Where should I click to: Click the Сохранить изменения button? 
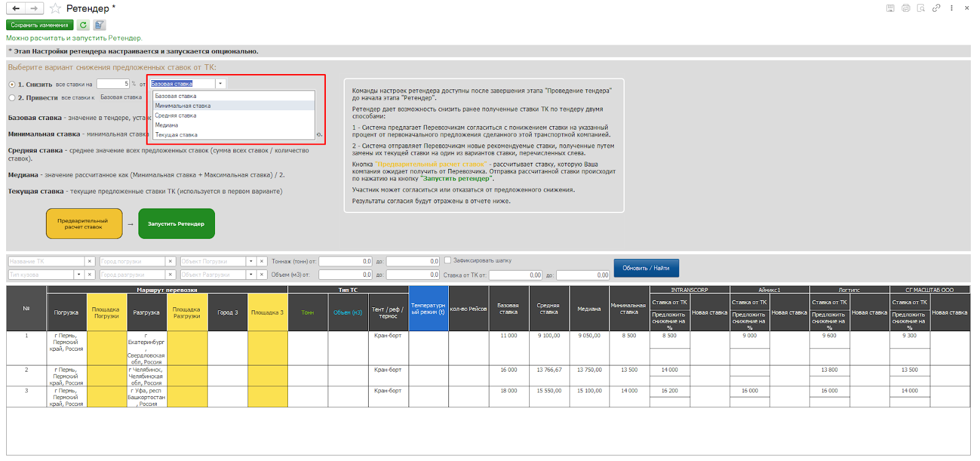[x=40, y=25]
